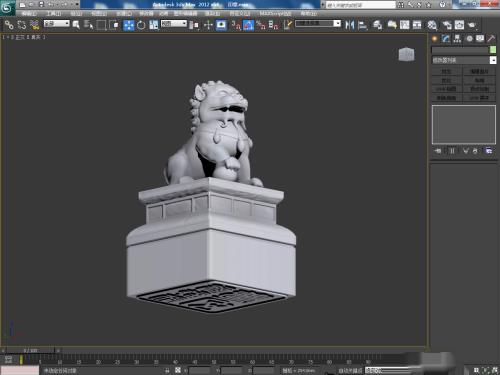
Task: Activate the Select and Rotate tool
Action: 141,25
